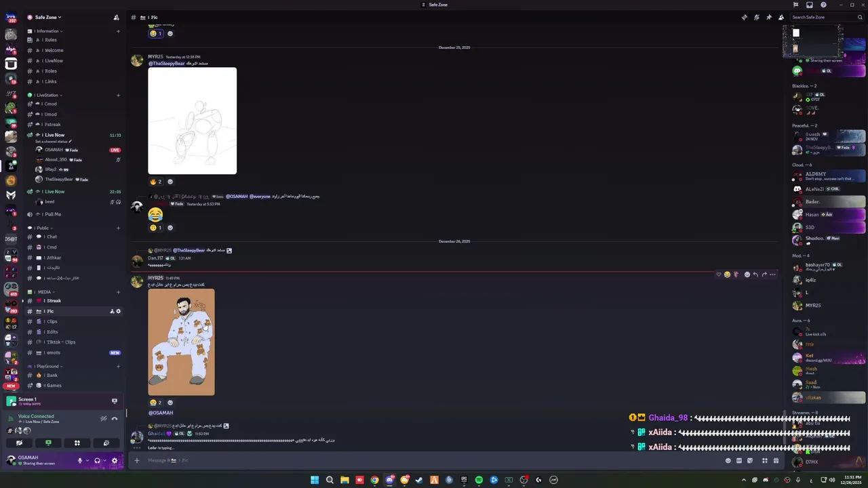The height and width of the screenshot is (488, 868).
Task: Click OSAMAH in the Live Now voice channel
Action: click(78, 150)
